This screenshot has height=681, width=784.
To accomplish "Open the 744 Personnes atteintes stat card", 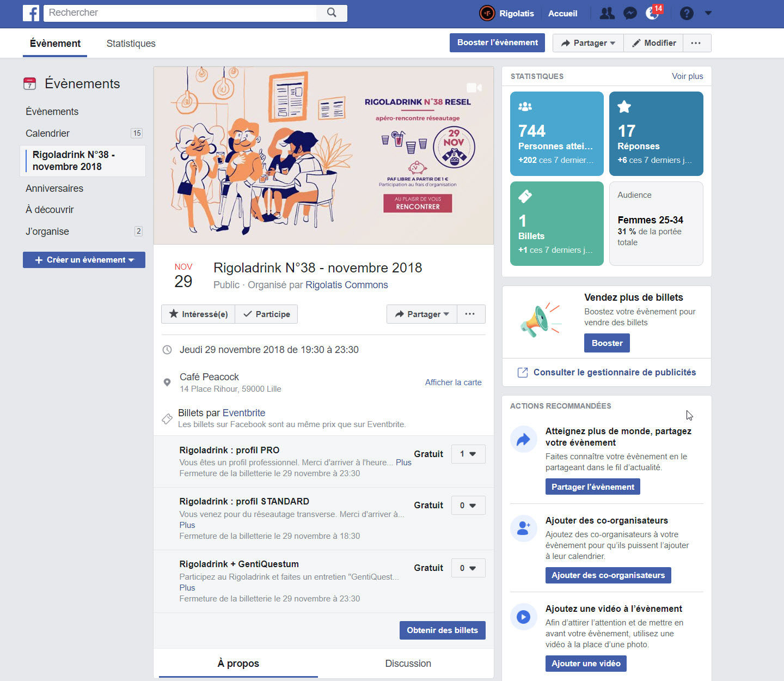I will click(x=557, y=133).
